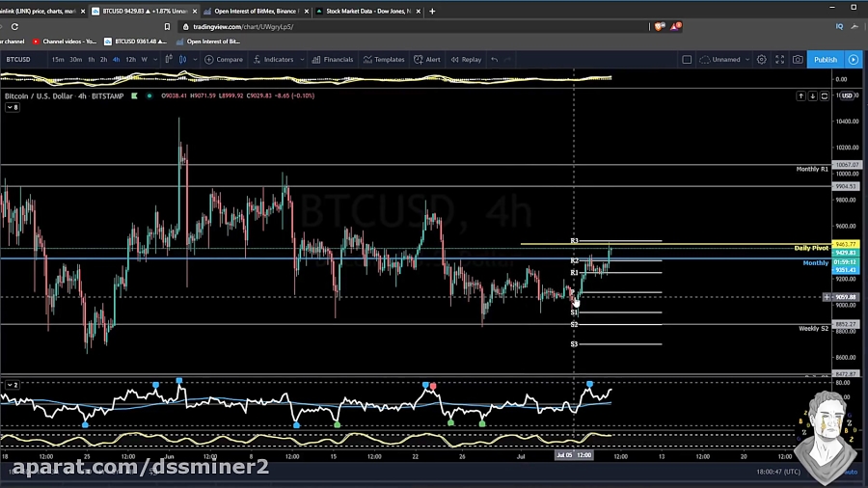This screenshot has height=488, width=868.
Task: Open the Financials panel
Action: pyautogui.click(x=333, y=60)
